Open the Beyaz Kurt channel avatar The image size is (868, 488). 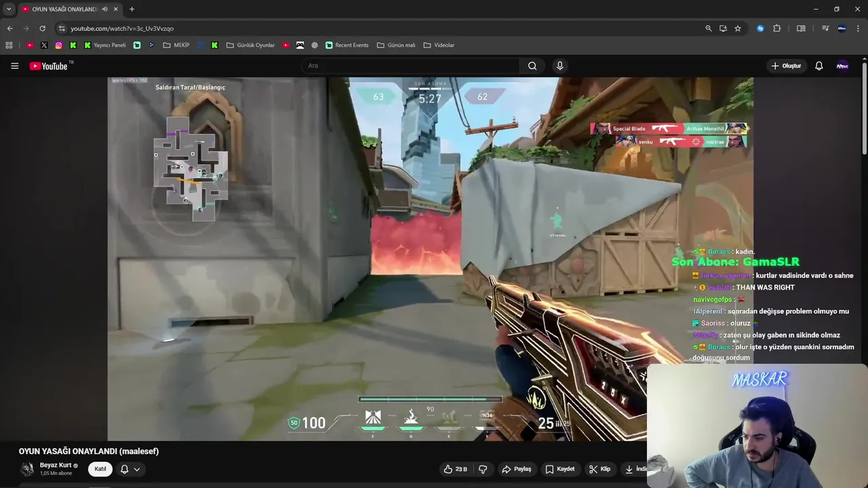[x=27, y=469]
